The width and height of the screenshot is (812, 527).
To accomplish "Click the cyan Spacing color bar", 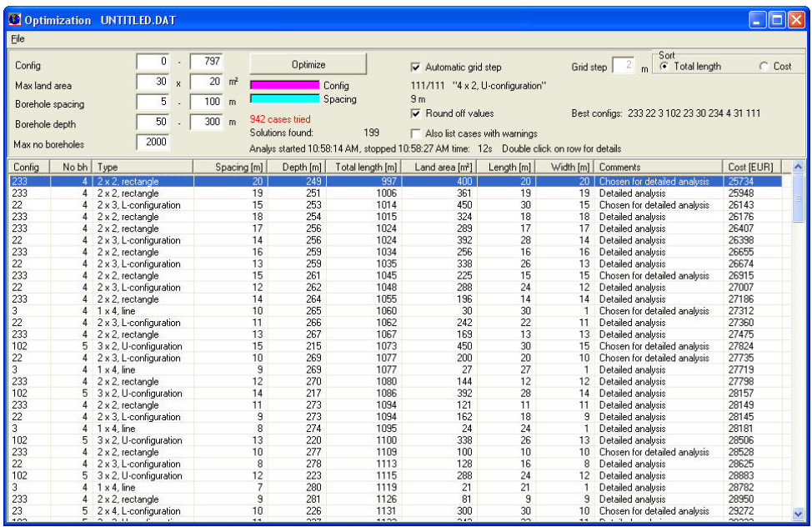I will [284, 99].
